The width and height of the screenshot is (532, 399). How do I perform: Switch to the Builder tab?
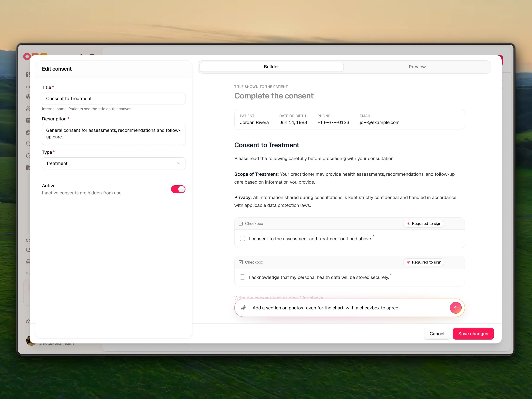271,67
